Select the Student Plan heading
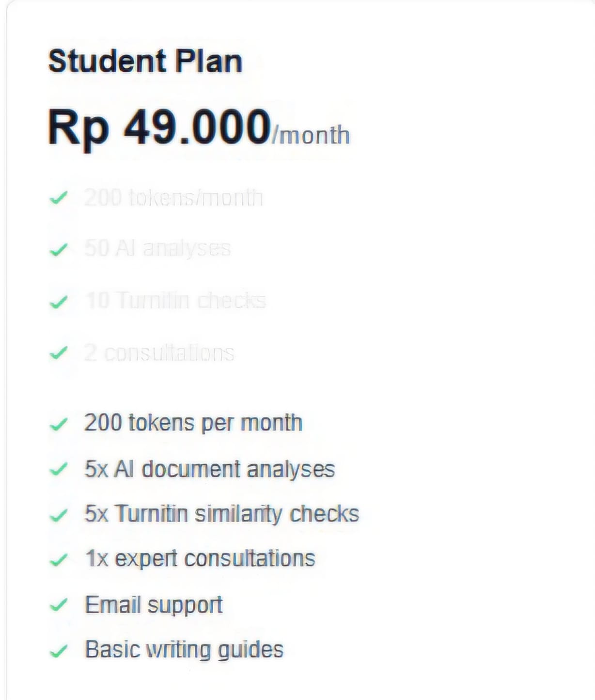The width and height of the screenshot is (595, 700). point(145,62)
